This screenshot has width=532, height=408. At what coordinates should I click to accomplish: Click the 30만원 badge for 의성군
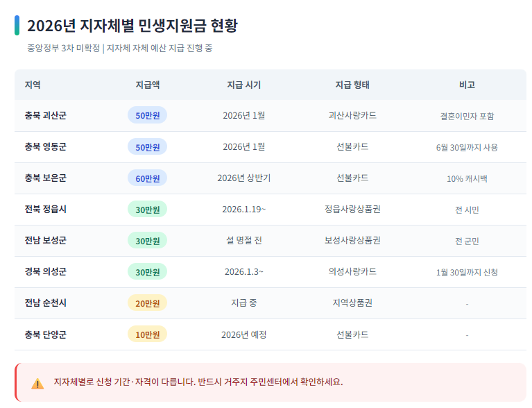point(147,272)
